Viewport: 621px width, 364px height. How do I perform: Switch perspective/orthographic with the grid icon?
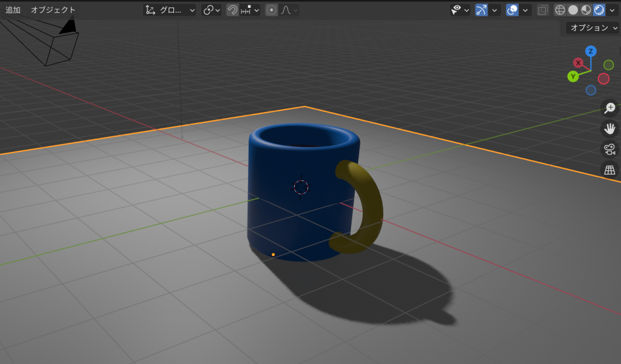coord(609,170)
